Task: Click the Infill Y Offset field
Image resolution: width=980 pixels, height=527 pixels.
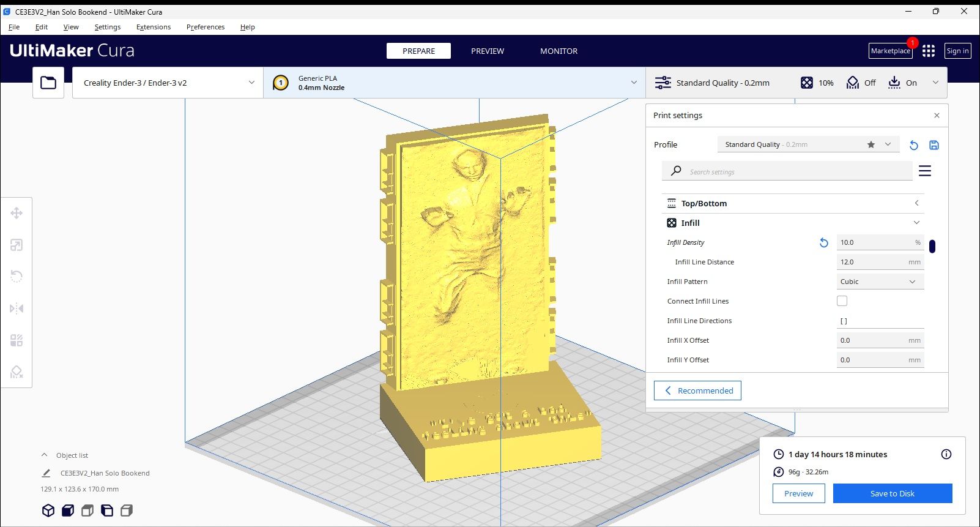Action: [880, 360]
